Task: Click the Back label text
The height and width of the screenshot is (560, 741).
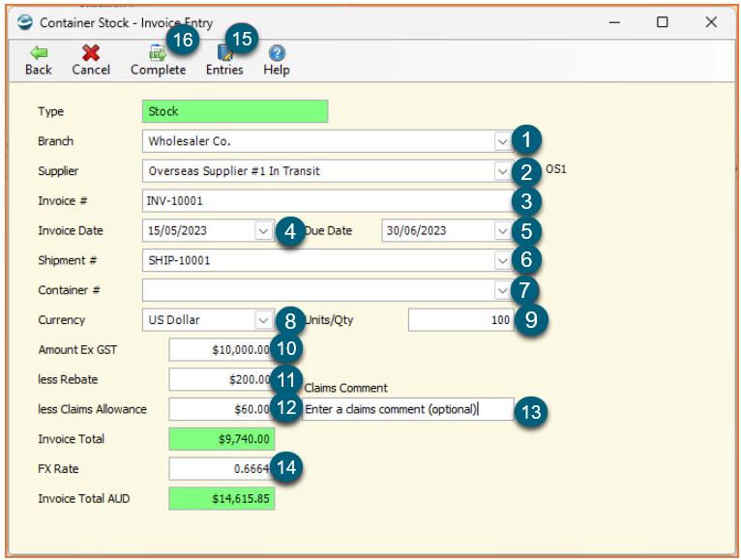Action: (39, 70)
